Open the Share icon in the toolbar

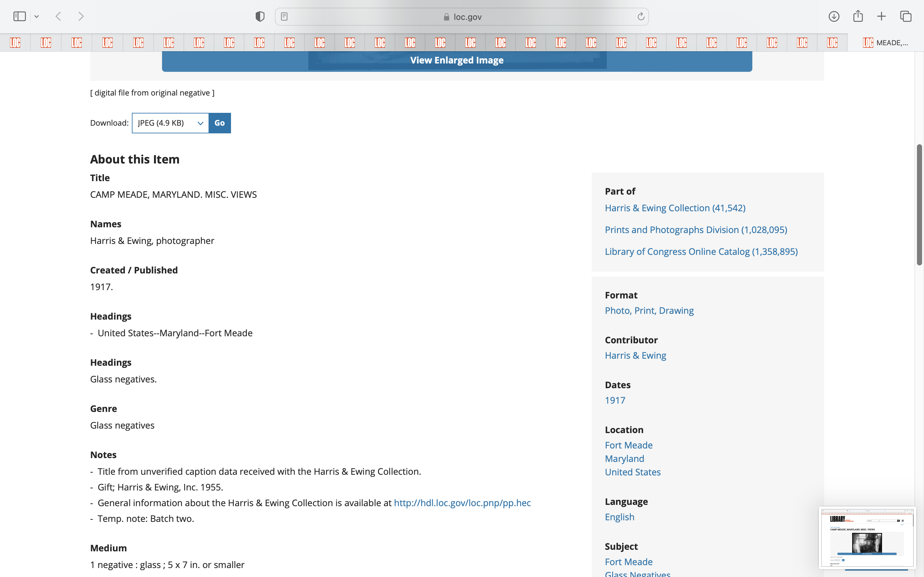tap(858, 16)
